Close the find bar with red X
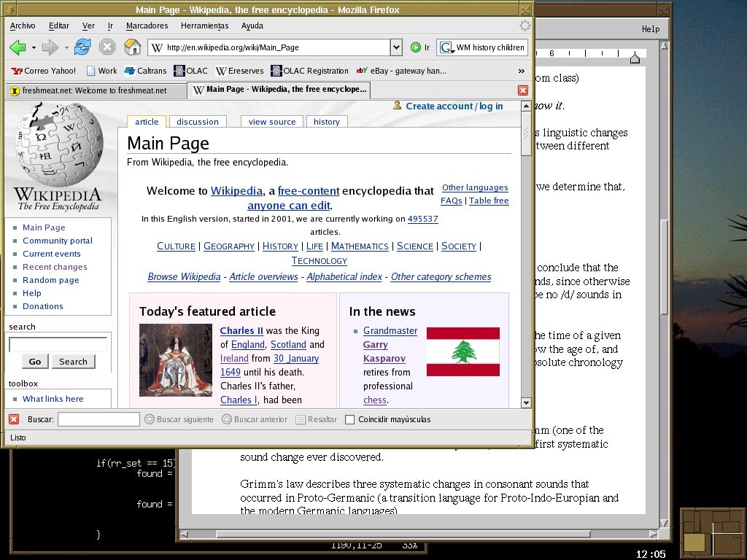This screenshot has height=560, width=747. [14, 419]
